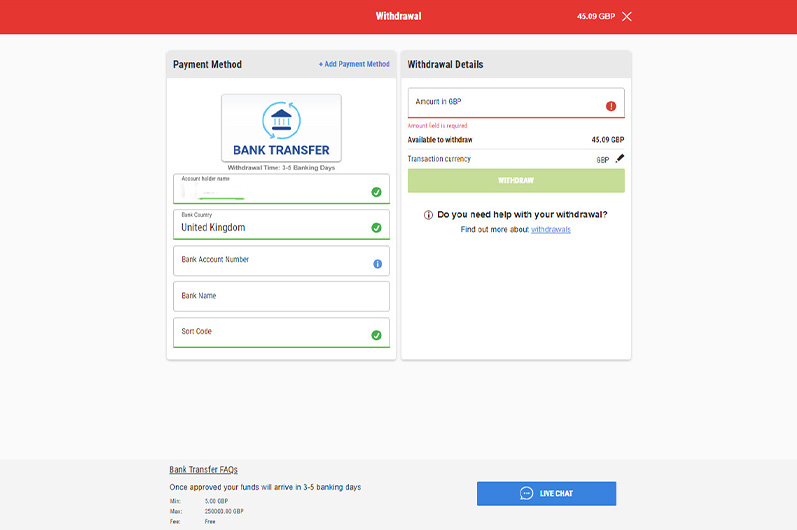The height and width of the screenshot is (530, 797).
Task: Focus the Amount in GBP input field
Action: pos(505,103)
